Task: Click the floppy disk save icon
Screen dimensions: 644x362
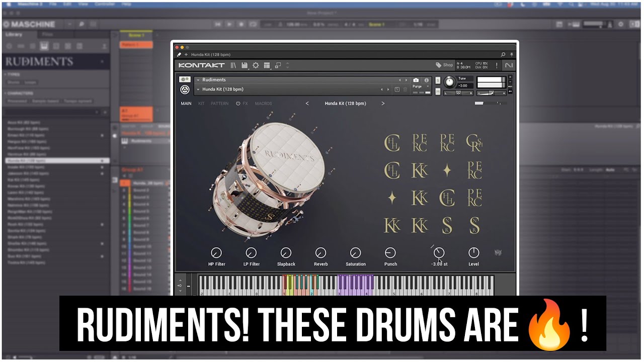Action: click(x=245, y=65)
